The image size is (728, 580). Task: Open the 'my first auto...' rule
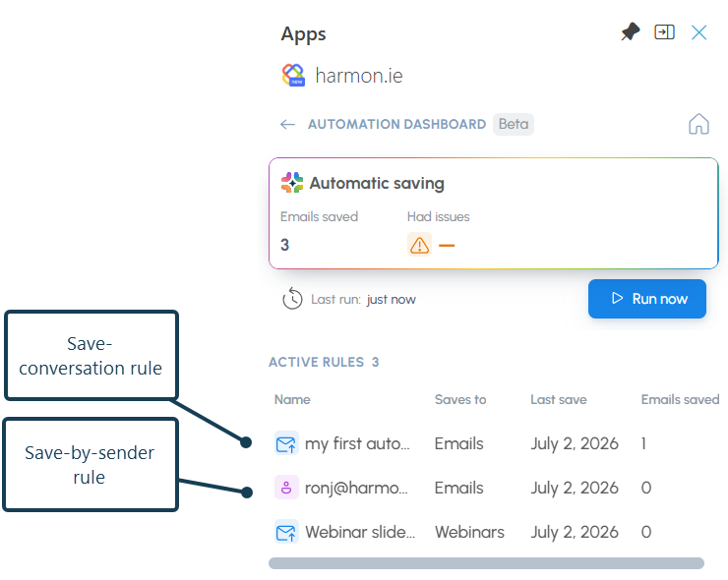[x=357, y=444]
